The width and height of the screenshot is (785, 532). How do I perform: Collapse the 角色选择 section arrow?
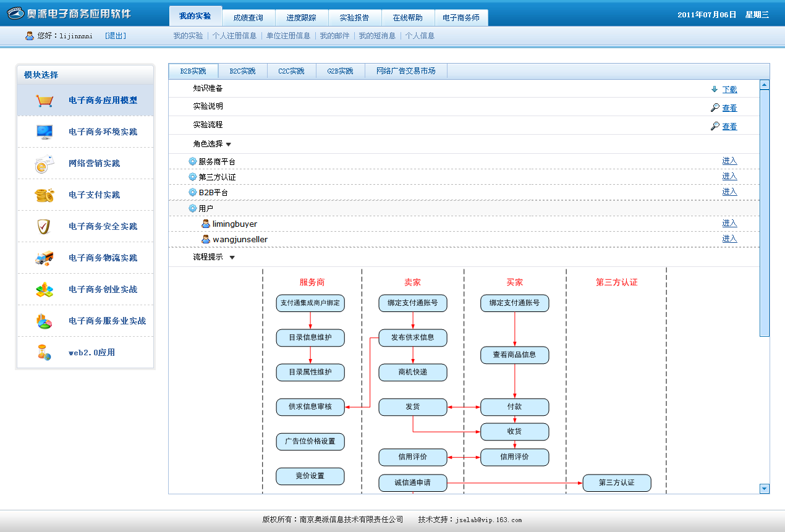tap(229, 145)
